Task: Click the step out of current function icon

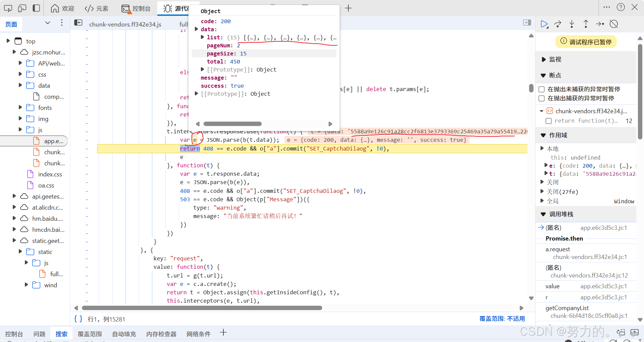Action: click(x=586, y=24)
